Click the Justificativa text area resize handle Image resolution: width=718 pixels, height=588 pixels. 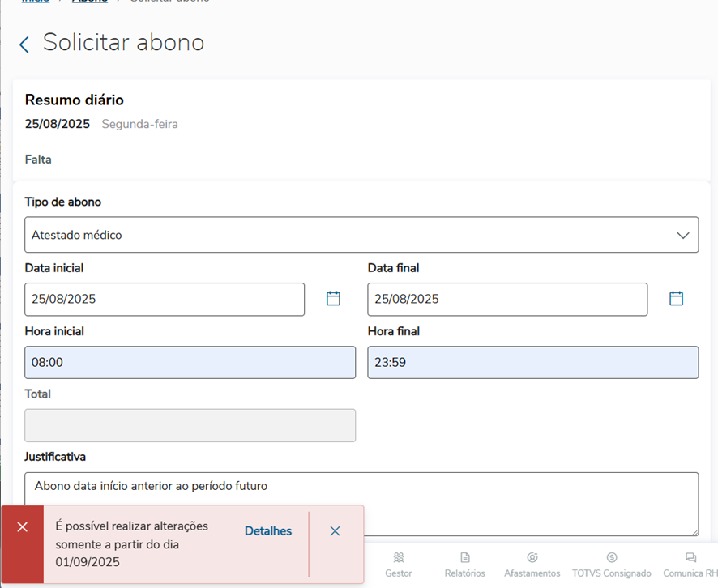(x=694, y=531)
